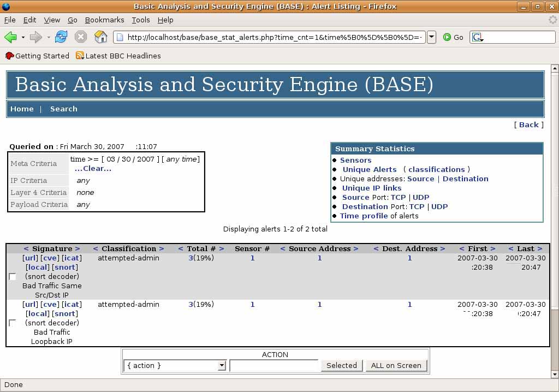
Task: Expand the URL bar history dropdown
Action: (x=431, y=37)
